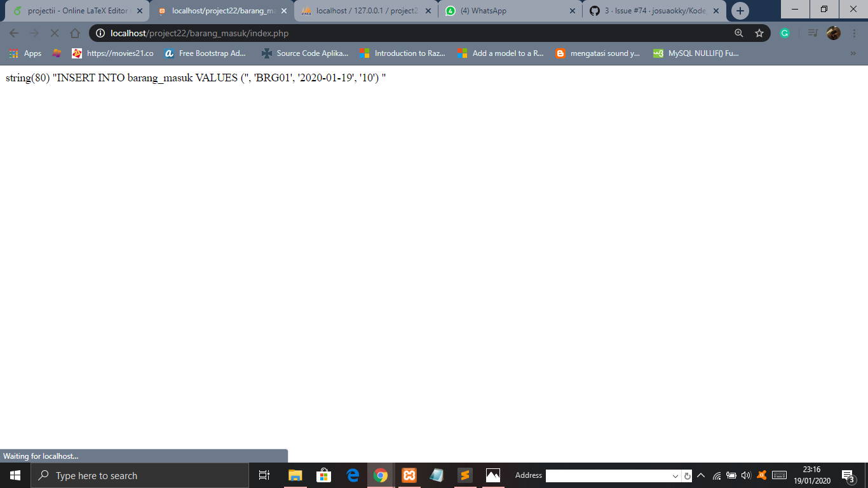Open a new tab with the plus button

click(x=740, y=10)
